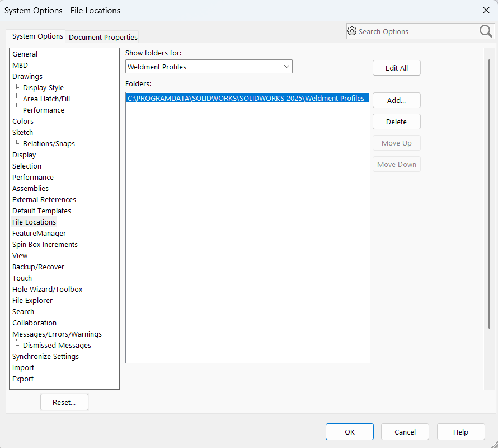
Task: Open Dismissed Messages settings
Action: click(57, 345)
